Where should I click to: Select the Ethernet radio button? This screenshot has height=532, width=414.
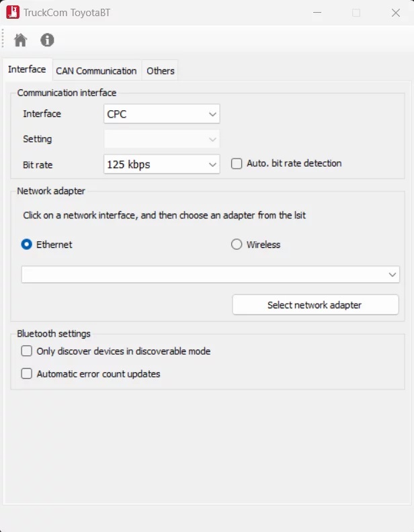coord(26,245)
